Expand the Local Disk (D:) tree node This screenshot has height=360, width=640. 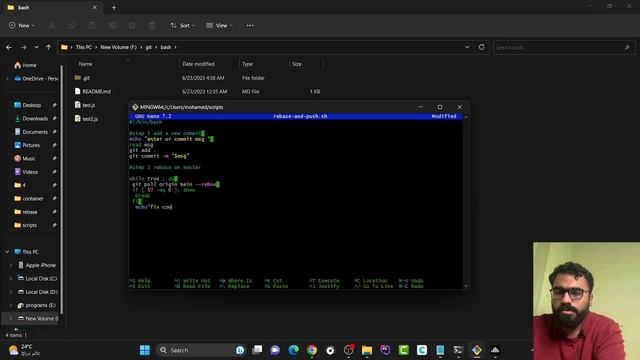(11, 292)
